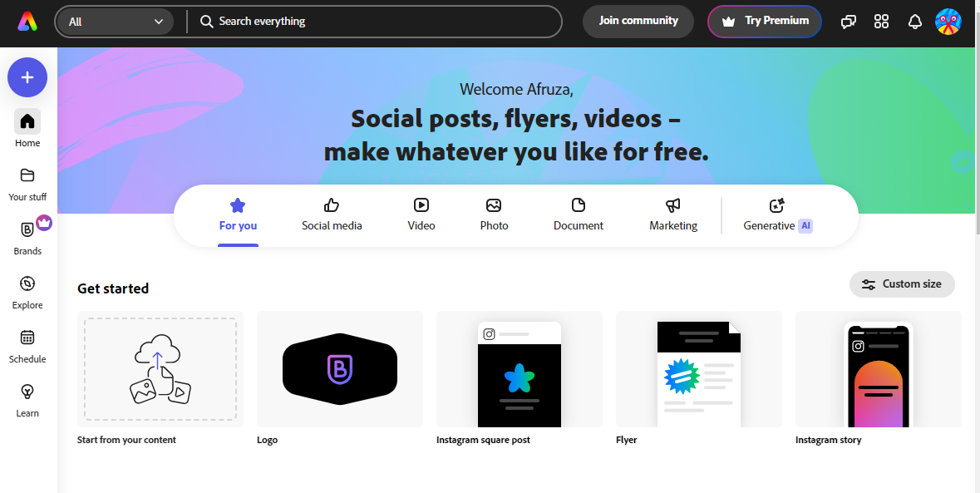Viewport: 980px width, 493px height.
Task: Open the Instagram story template
Action: pos(878,369)
